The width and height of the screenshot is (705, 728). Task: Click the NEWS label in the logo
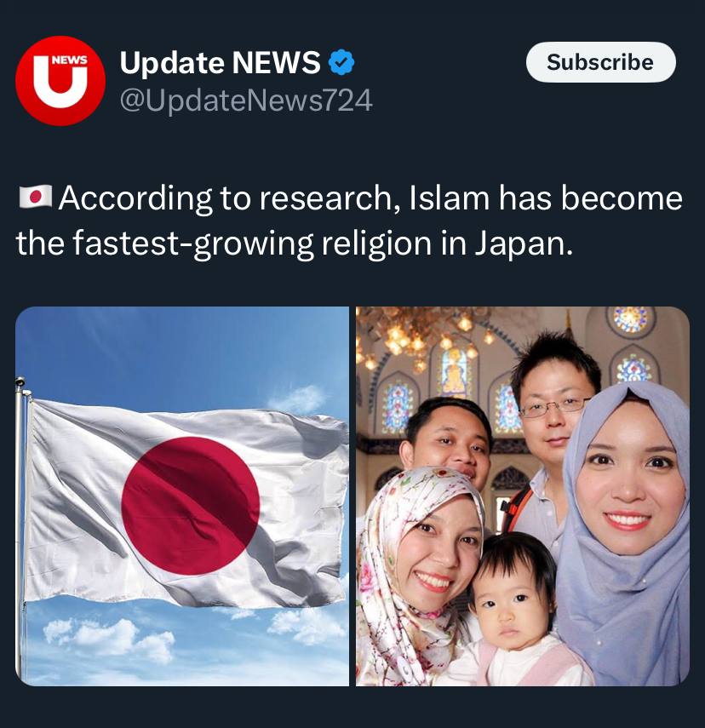[69, 60]
